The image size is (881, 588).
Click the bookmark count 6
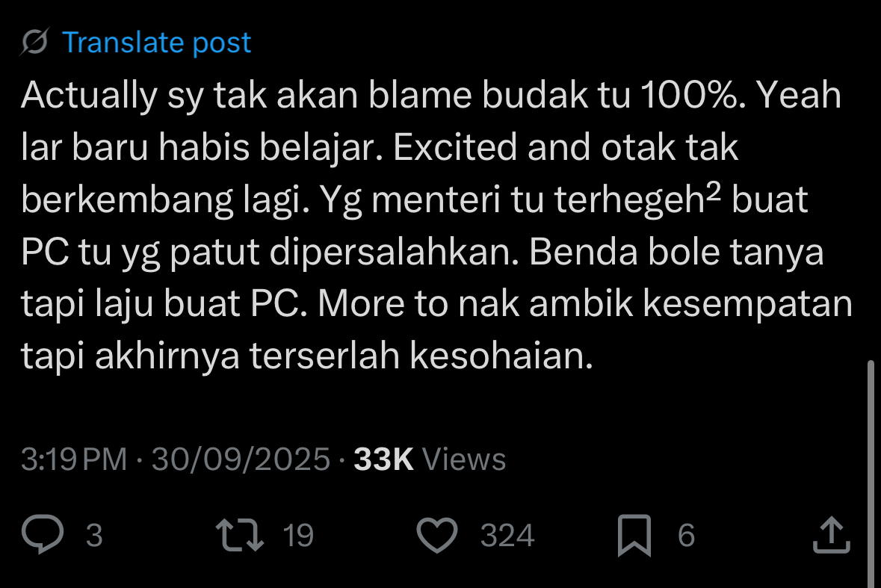tap(686, 535)
